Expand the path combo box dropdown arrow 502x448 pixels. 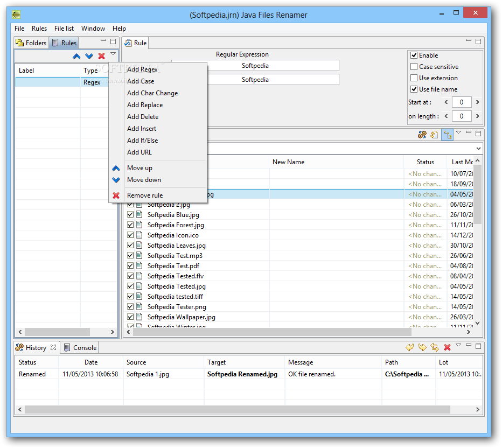click(478, 149)
